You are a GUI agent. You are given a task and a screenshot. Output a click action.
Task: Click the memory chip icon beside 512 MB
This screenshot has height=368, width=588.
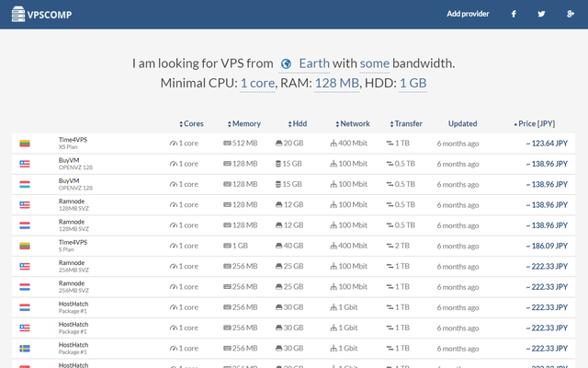[x=227, y=144]
